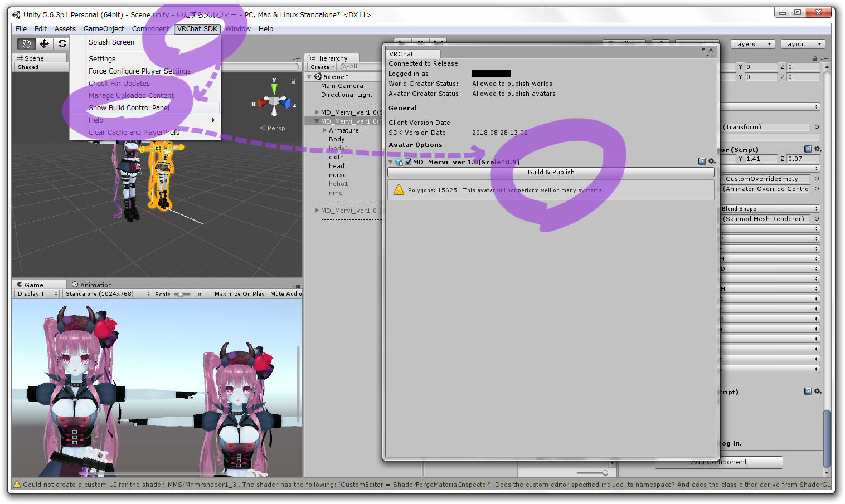Image resolution: width=845 pixels, height=504 pixels.
Task: Open the Scene panel options menu icon
Action: coord(297,59)
